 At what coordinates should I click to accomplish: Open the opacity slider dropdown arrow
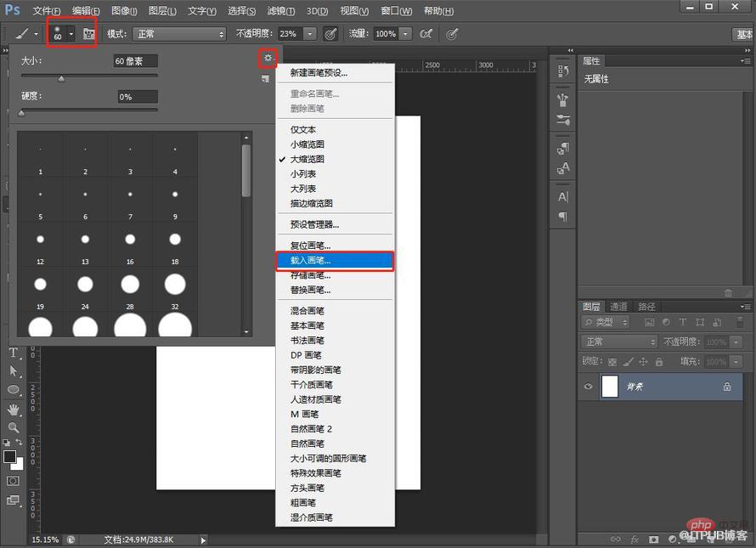coord(310,34)
